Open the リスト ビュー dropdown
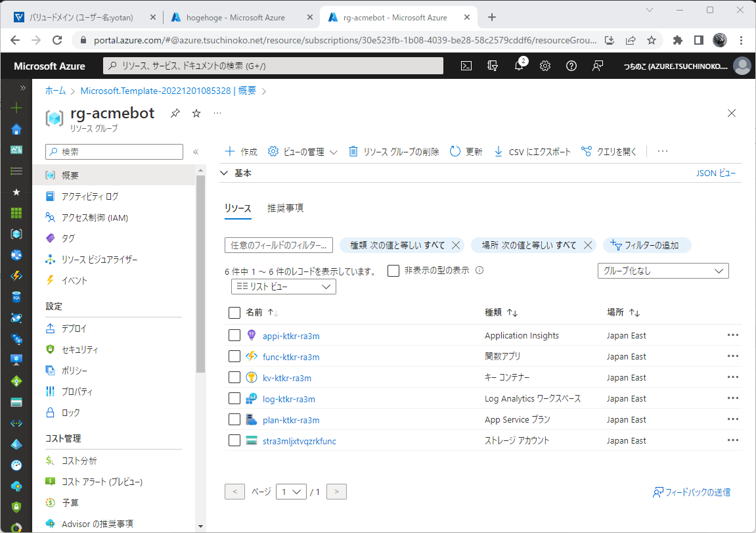This screenshot has width=756, height=533. [x=284, y=287]
